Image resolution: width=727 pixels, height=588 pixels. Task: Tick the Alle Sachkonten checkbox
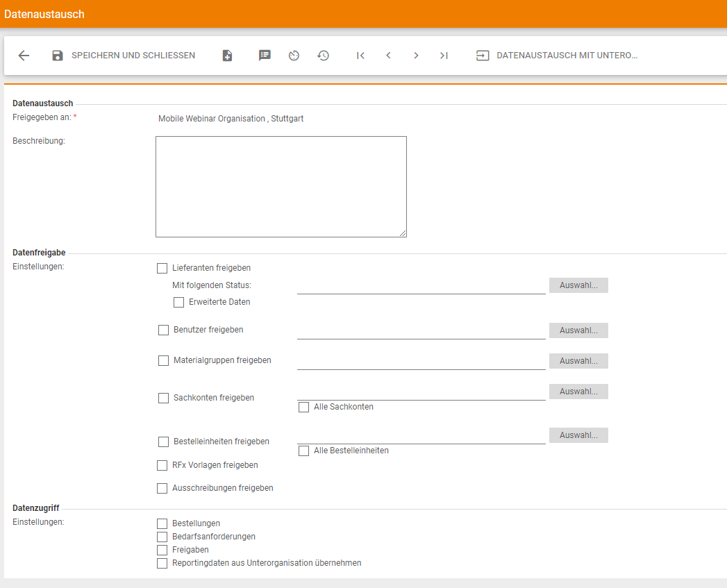(x=303, y=408)
